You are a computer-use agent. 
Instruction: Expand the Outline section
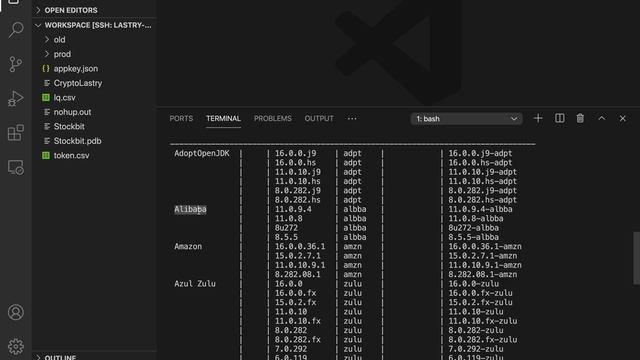pos(93,357)
